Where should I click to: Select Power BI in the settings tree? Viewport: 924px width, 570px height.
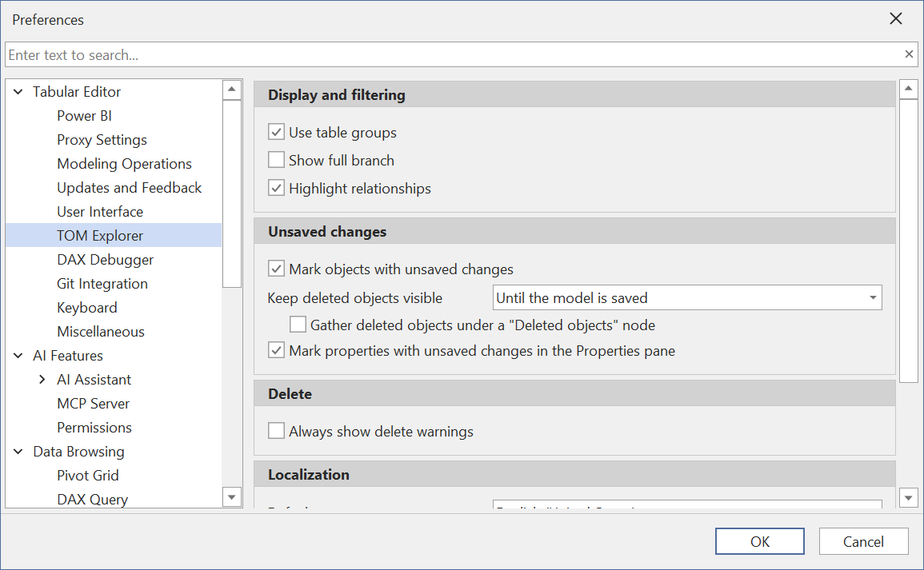click(84, 116)
